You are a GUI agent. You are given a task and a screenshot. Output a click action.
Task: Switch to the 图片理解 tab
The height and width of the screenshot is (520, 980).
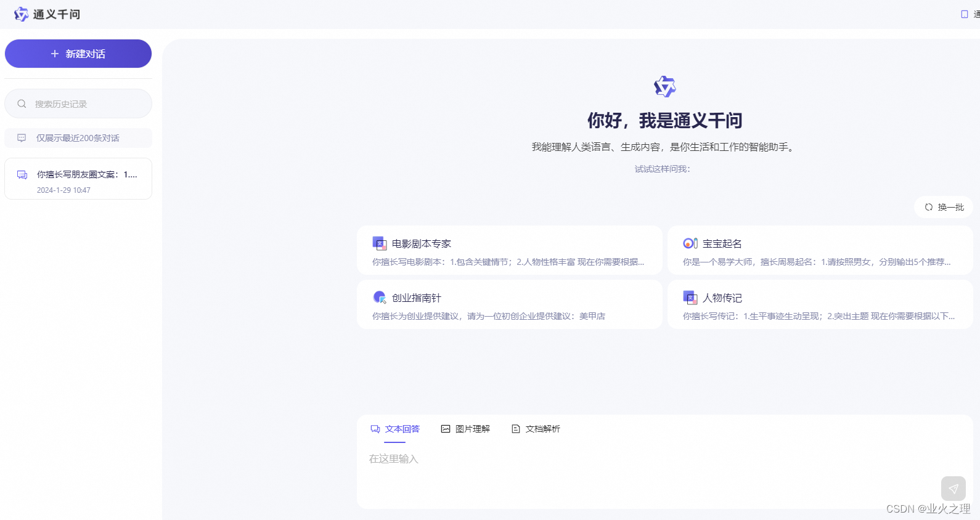(465, 429)
